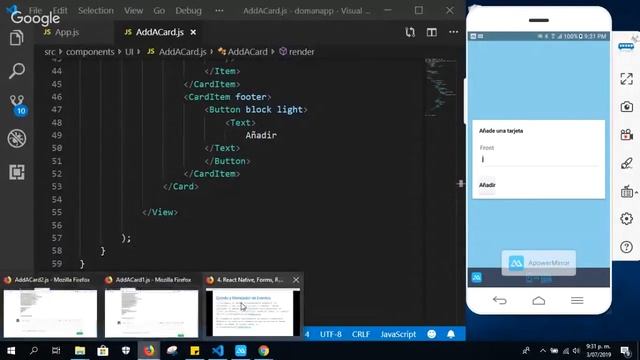Open Task View on taskbar

pos(56,351)
